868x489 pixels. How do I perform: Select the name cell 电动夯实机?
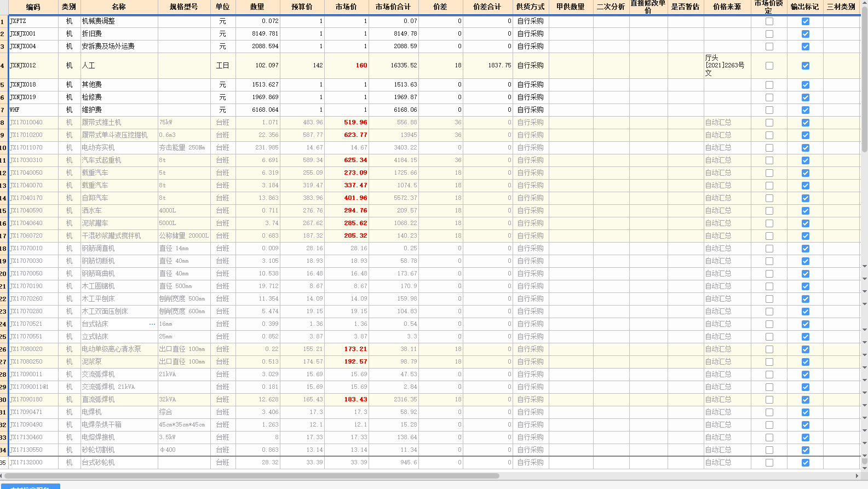pyautogui.click(x=119, y=148)
